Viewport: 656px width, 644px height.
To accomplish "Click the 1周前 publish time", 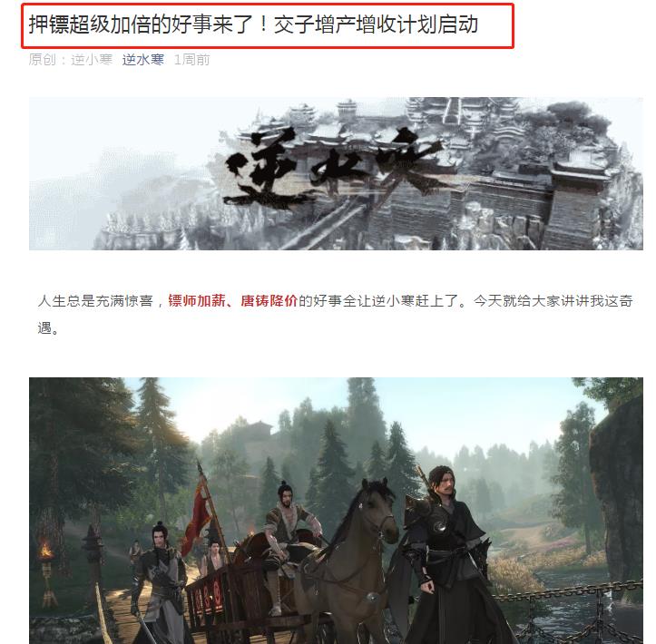I will pyautogui.click(x=191, y=60).
